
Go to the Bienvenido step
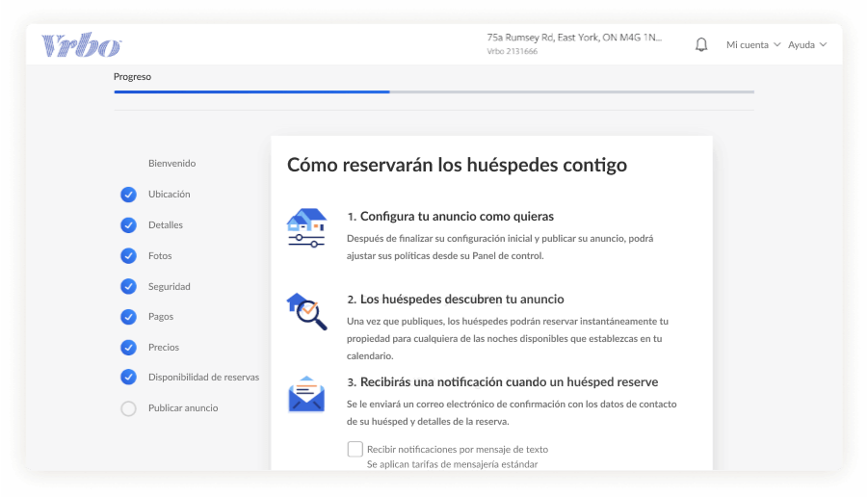(x=171, y=164)
